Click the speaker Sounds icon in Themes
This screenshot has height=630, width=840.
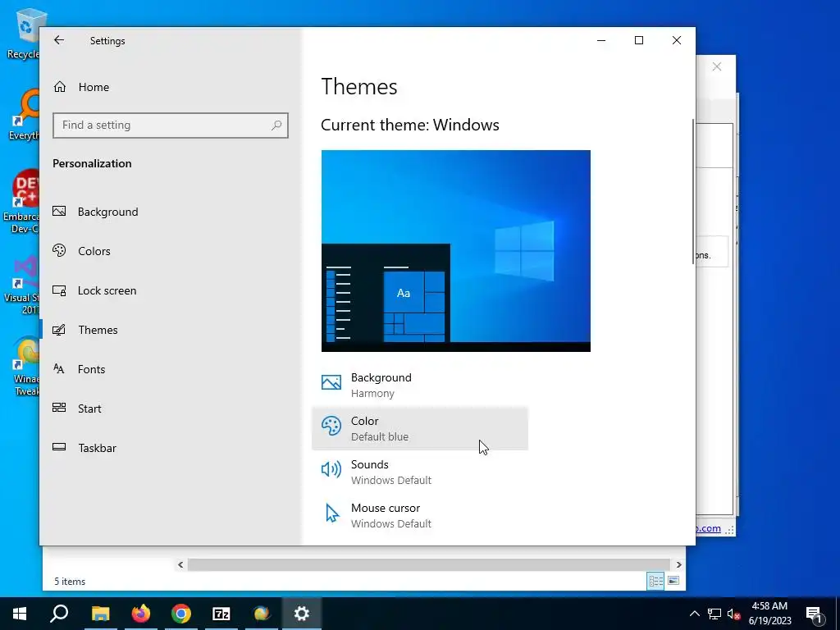331,470
